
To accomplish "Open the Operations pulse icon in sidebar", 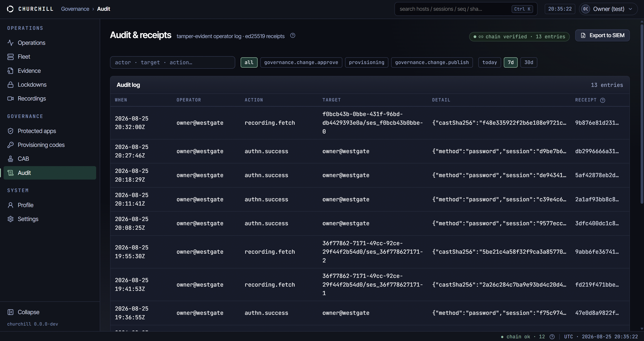I will click(11, 43).
